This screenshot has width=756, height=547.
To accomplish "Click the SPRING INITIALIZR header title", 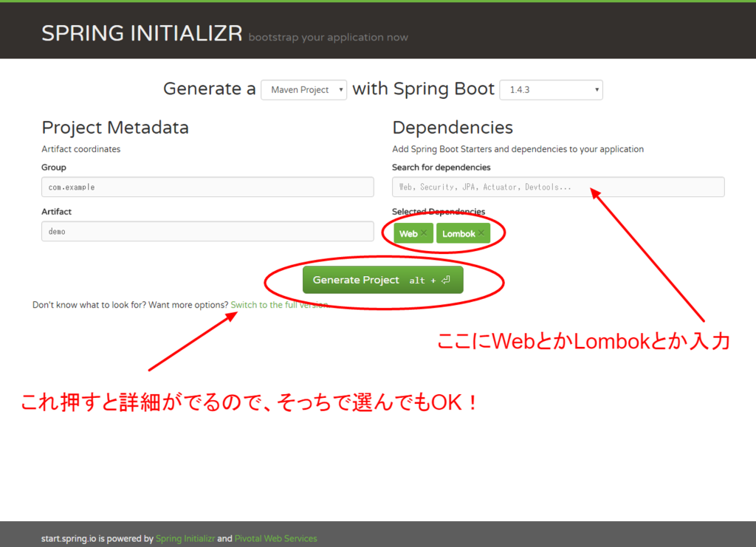I will tap(142, 33).
